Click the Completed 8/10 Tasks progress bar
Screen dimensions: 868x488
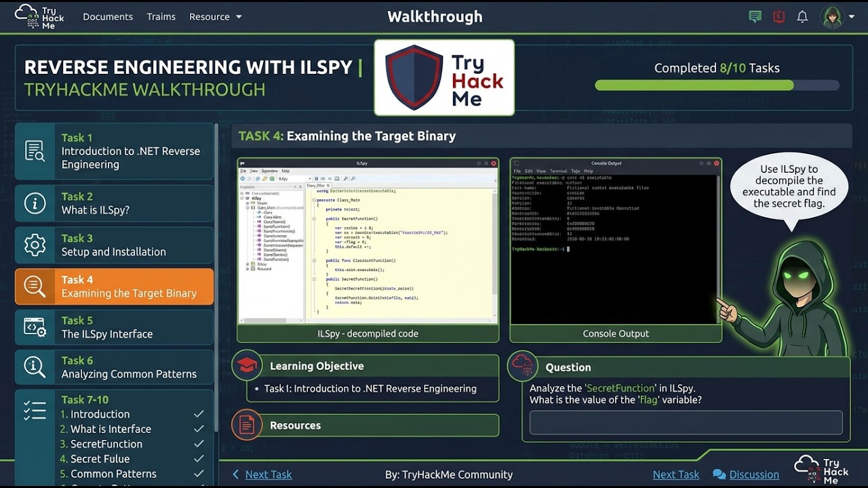point(717,85)
